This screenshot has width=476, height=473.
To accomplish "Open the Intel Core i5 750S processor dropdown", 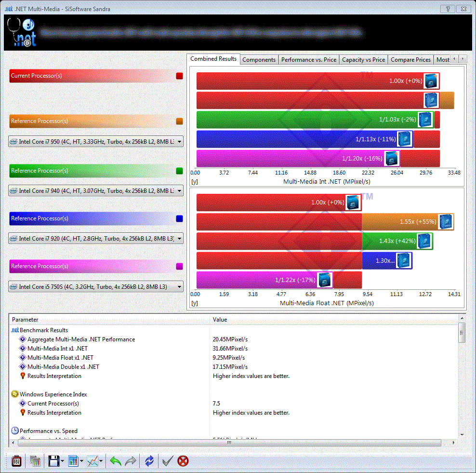I will pos(96,286).
